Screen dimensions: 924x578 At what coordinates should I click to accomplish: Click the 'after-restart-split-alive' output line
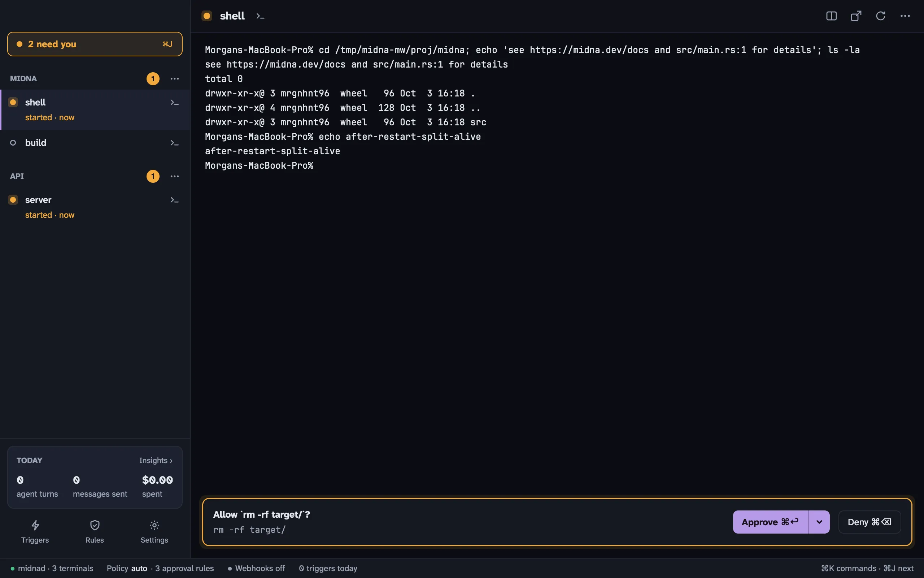click(x=272, y=151)
